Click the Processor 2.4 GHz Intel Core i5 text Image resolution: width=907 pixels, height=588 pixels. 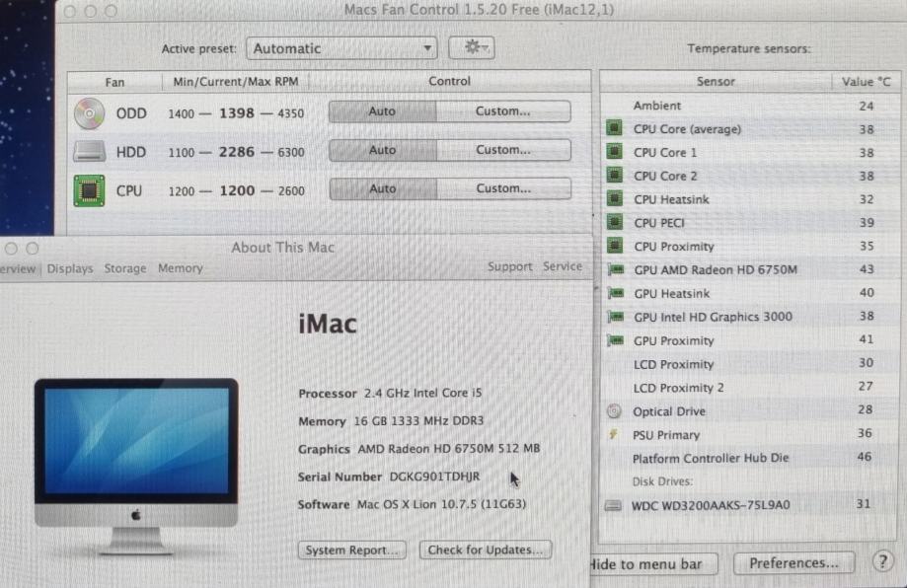pos(390,394)
